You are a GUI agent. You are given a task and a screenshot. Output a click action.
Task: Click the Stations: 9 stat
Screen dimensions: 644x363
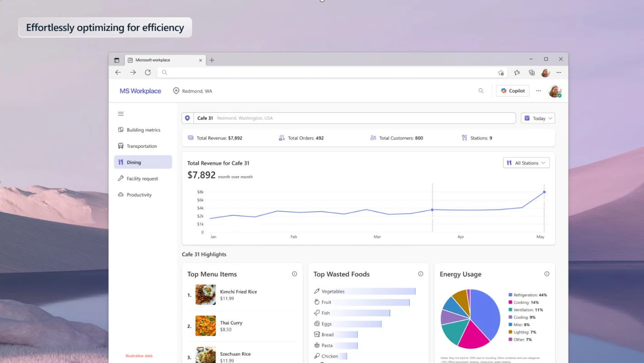(477, 138)
